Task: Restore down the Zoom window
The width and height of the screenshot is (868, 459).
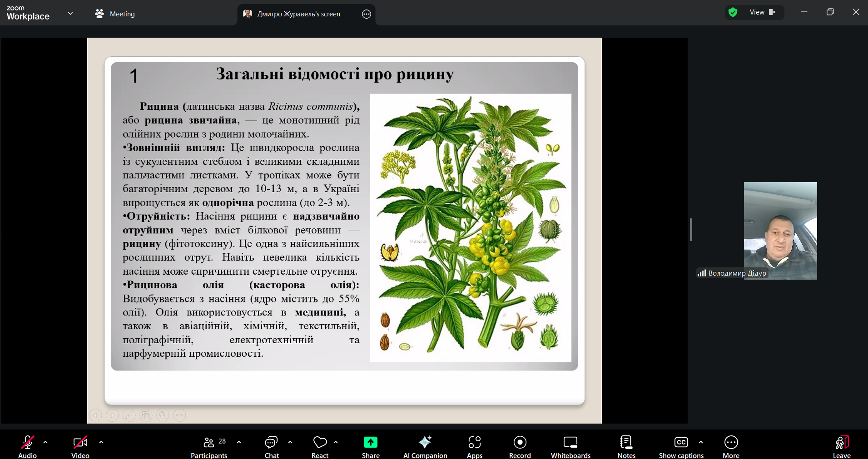Action: tap(830, 12)
